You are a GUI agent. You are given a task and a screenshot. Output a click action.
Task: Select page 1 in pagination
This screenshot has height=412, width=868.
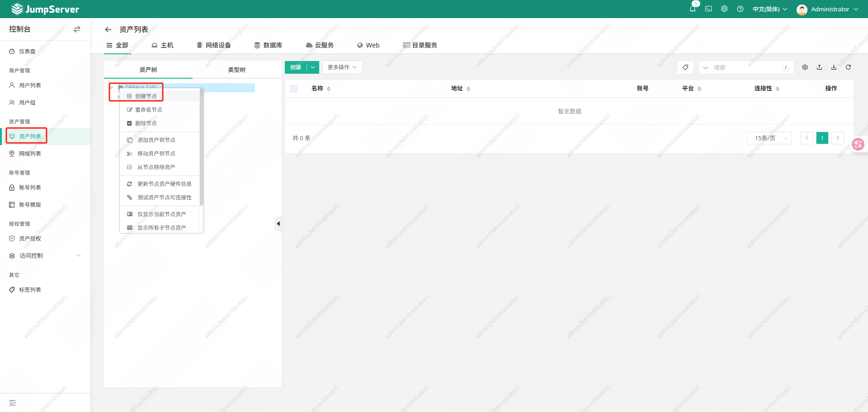coord(822,138)
